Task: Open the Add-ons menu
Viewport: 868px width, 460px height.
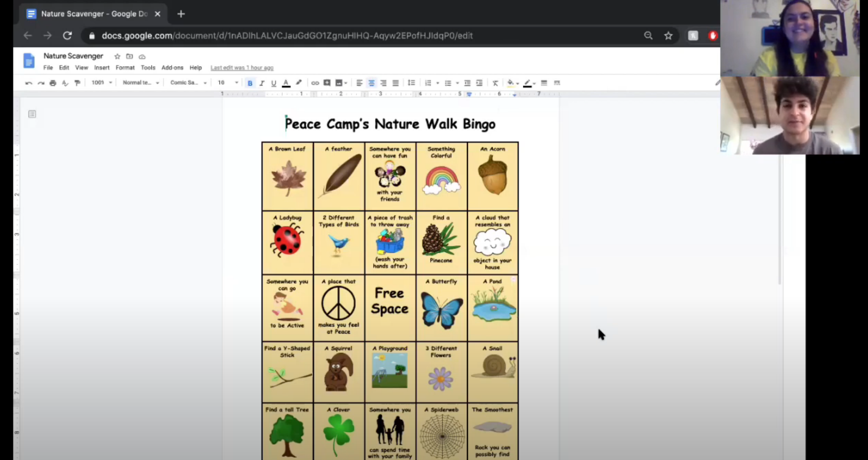Action: (x=172, y=68)
